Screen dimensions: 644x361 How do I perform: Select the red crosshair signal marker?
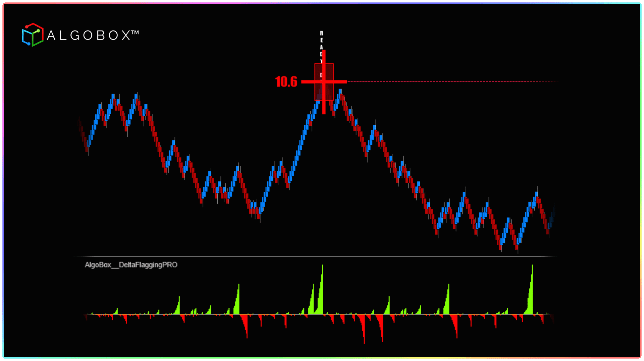(x=324, y=81)
